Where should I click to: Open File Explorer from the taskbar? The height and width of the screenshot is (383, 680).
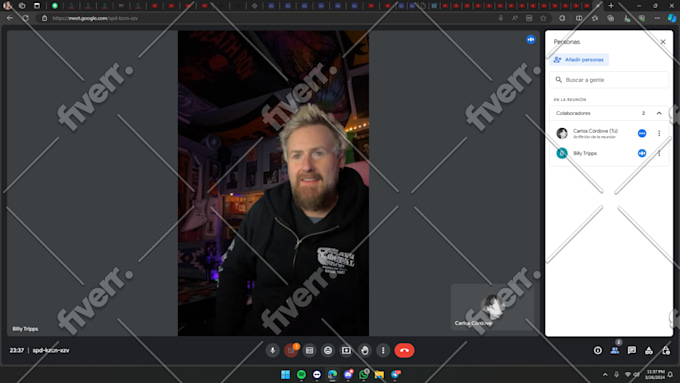(x=379, y=374)
